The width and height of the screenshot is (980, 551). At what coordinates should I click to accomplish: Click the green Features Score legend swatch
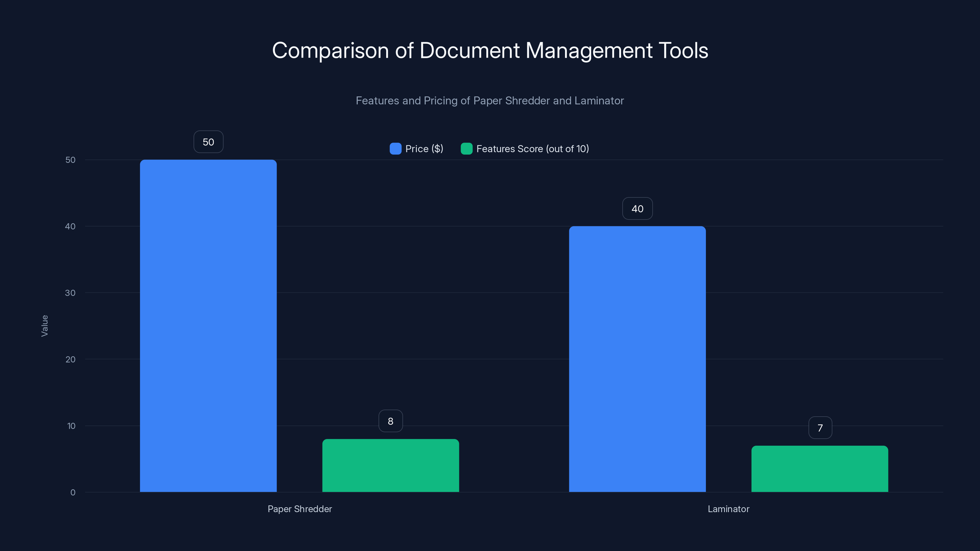(x=466, y=149)
